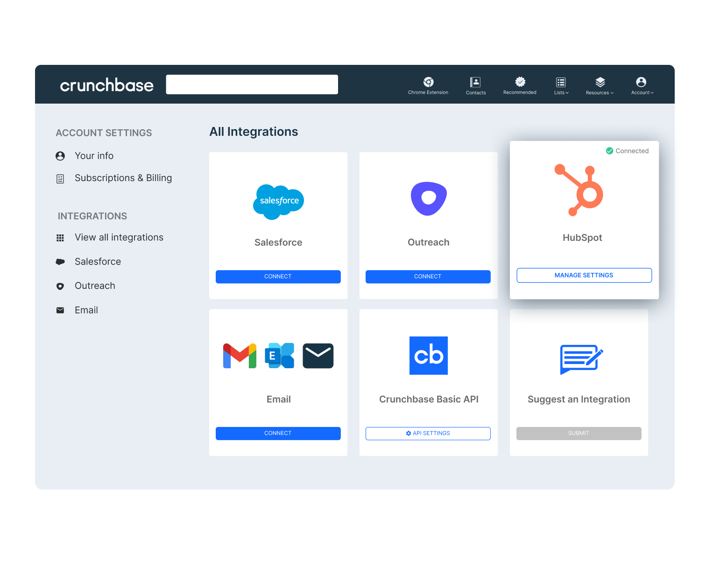
Task: Click the Crunchbase Basic API title
Action: [429, 399]
